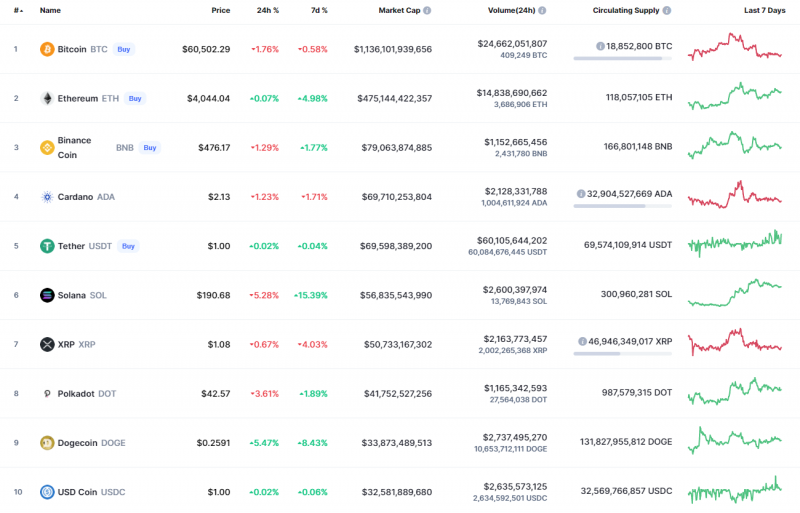Open the Ethereum 7-day sparkline chart
800x513 pixels.
point(735,96)
